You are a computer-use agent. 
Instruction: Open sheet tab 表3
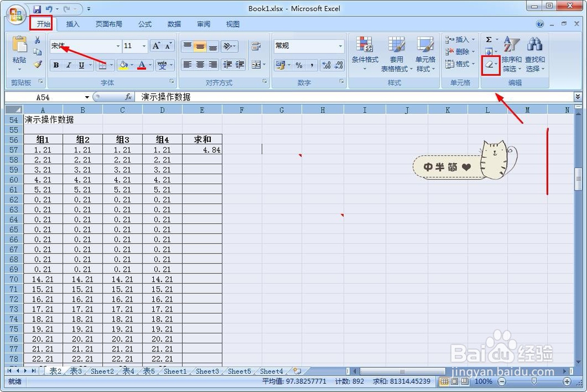(x=76, y=371)
